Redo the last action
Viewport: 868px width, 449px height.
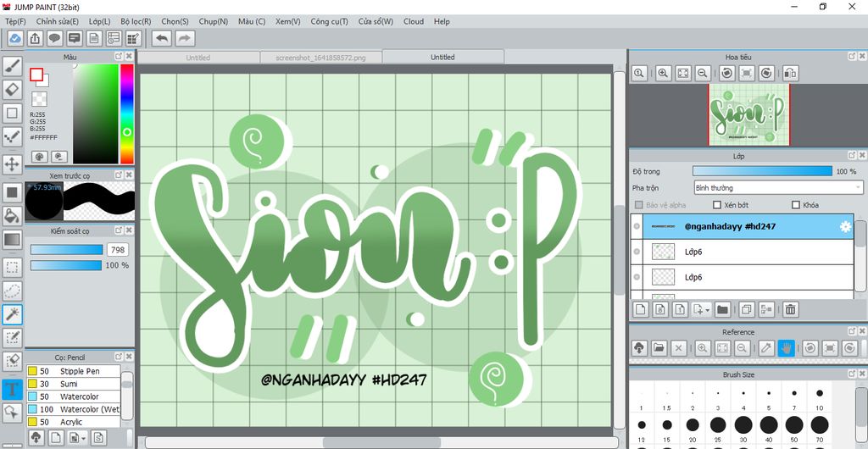[x=185, y=38]
